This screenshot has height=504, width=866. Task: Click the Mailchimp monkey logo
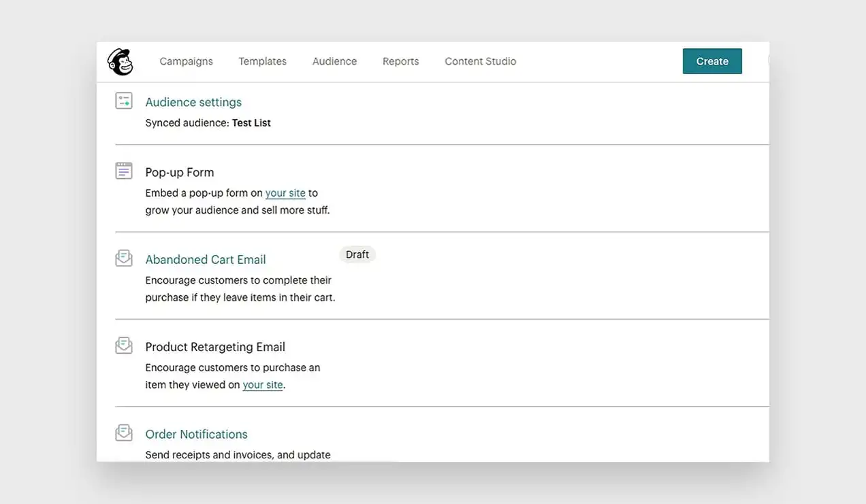[x=121, y=62]
